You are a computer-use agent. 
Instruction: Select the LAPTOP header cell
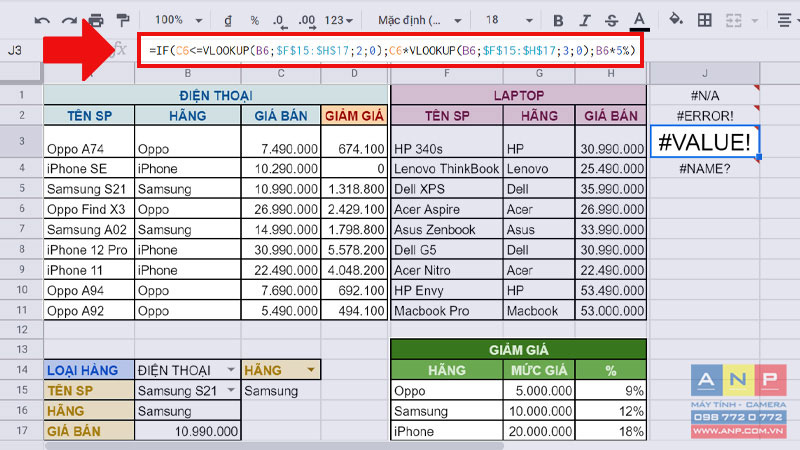tap(518, 95)
